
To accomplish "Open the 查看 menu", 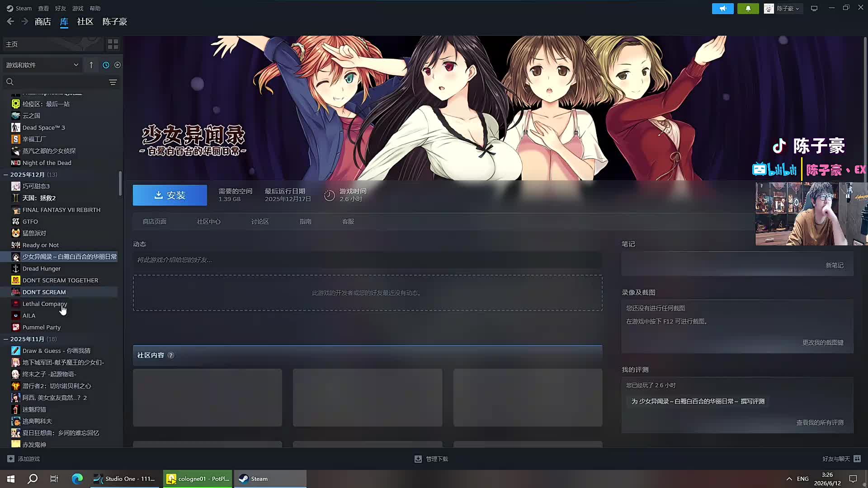I will (43, 8).
